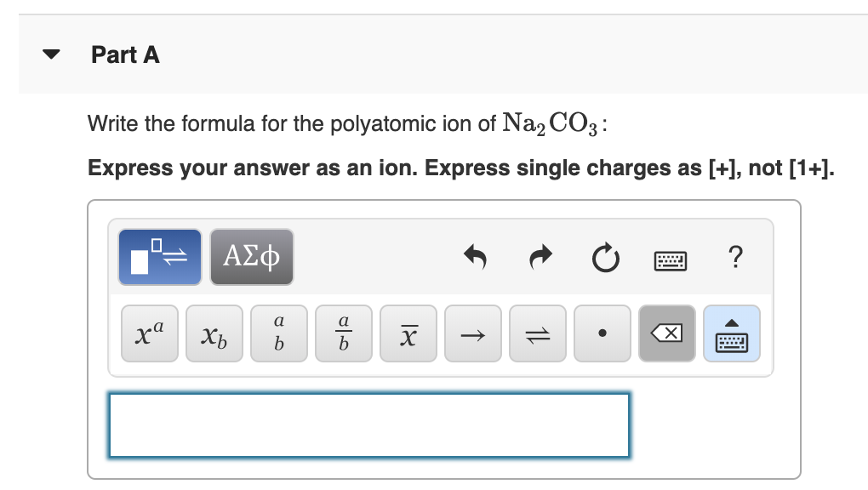Click inside the answer input field

coord(369,425)
